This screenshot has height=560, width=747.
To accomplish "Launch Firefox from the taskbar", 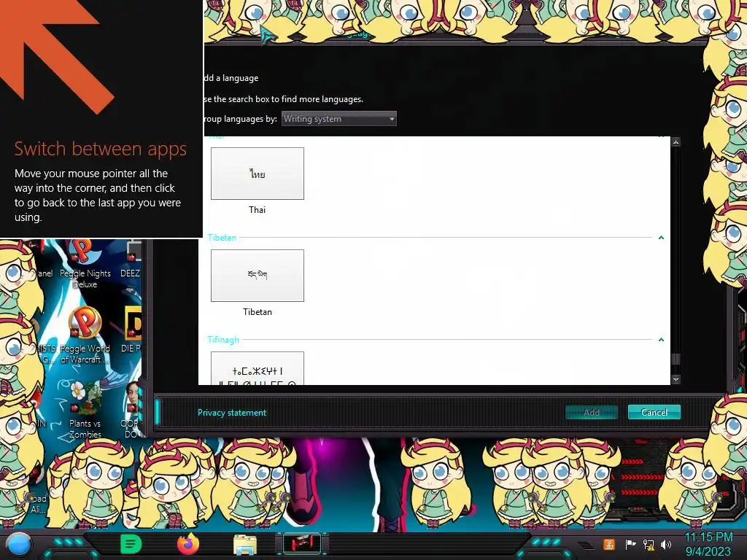I will 187,544.
